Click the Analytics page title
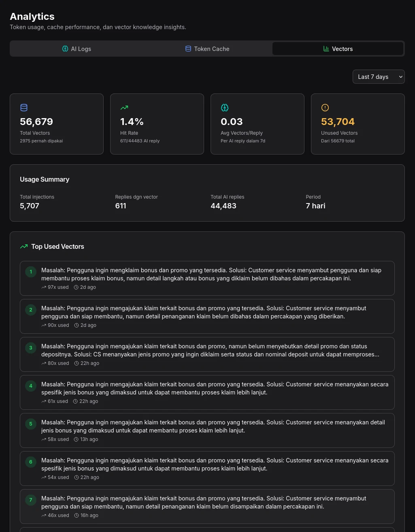Screen dimensions: 415x532 tap(32, 17)
